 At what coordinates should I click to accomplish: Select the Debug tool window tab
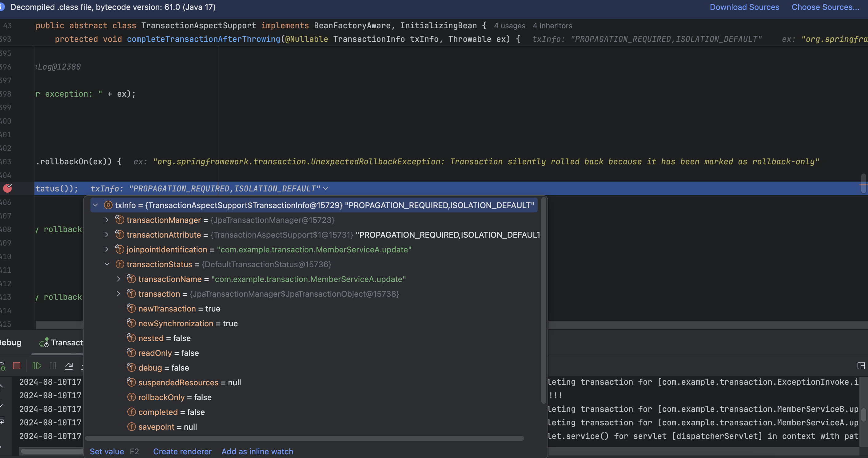[x=11, y=342]
